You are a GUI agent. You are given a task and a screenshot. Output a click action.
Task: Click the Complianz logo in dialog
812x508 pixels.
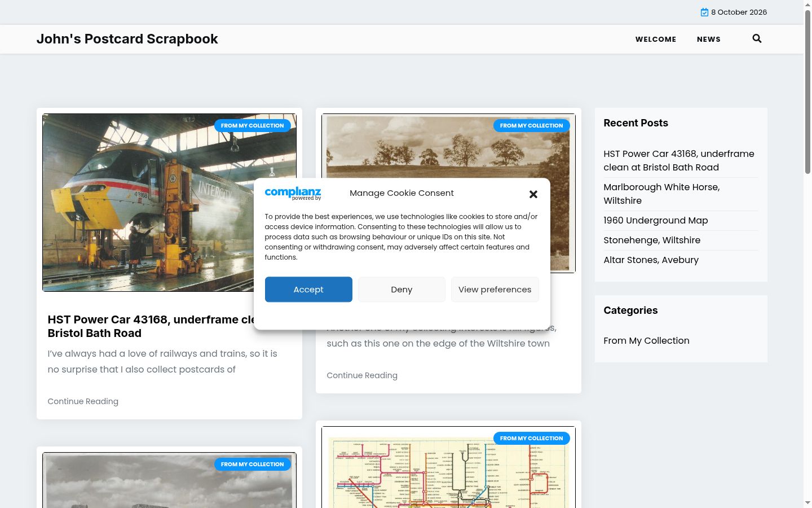pos(293,193)
